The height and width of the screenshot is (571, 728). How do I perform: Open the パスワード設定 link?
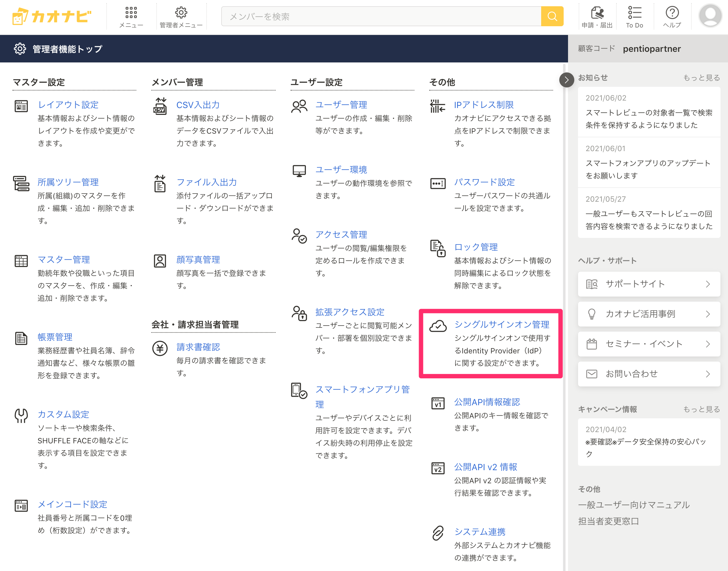point(484,182)
